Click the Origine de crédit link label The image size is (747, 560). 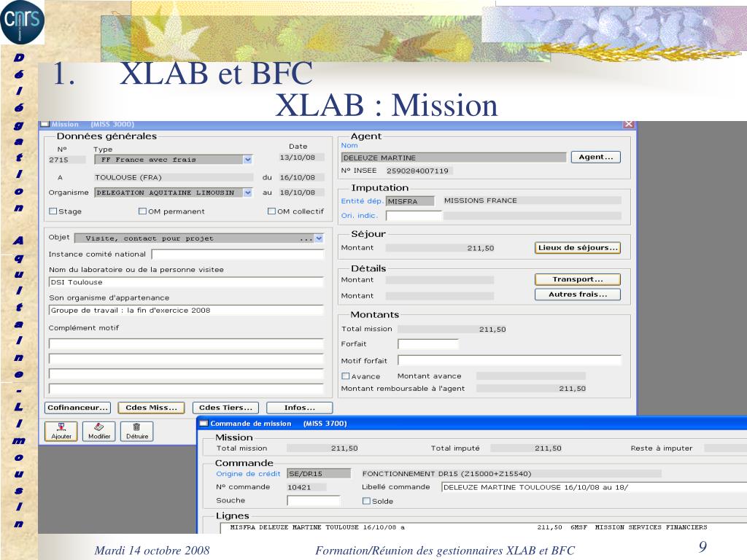248,474
